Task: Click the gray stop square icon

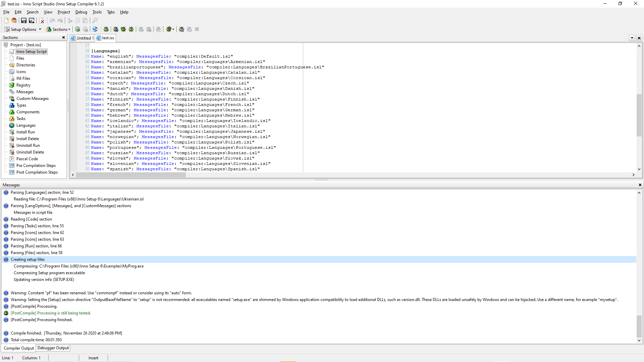Action: pos(197,29)
